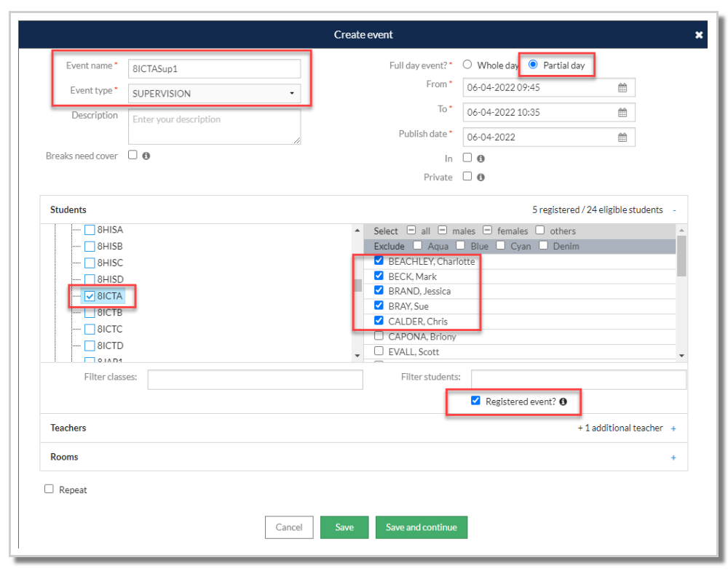This screenshot has height=571, width=728.
Task: Click the Filter students input
Action: [579, 380]
